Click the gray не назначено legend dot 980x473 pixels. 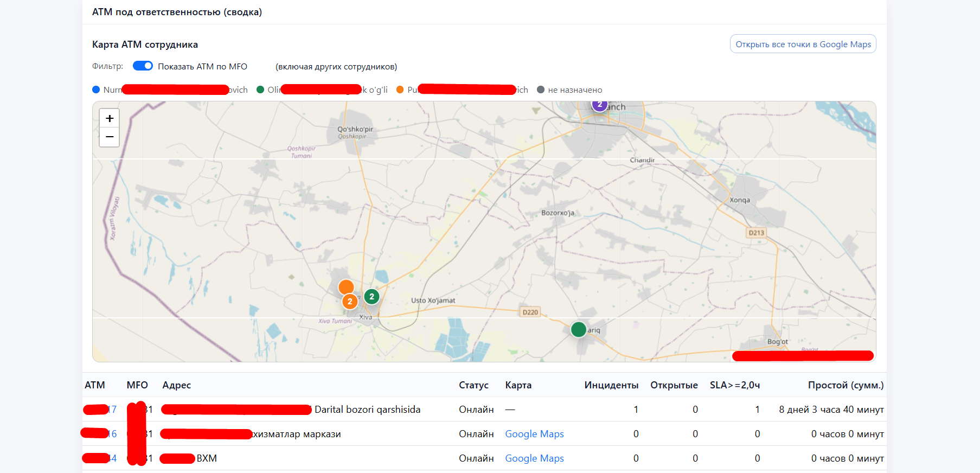[541, 90]
